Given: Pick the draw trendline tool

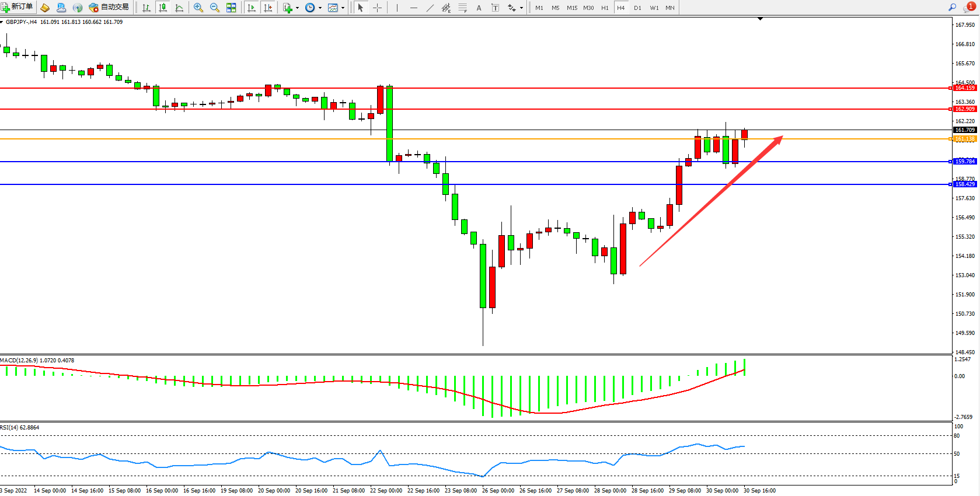Looking at the screenshot, I should [x=430, y=8].
